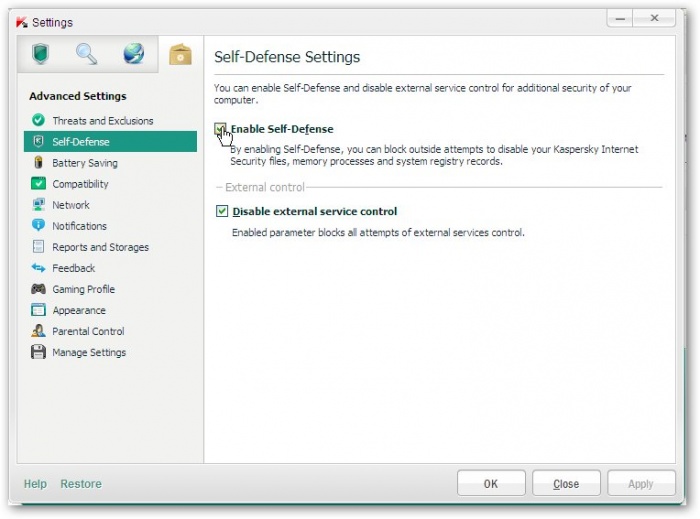The image size is (700, 519).
Task: Click the Self-Defense shield icon
Action: point(38,141)
